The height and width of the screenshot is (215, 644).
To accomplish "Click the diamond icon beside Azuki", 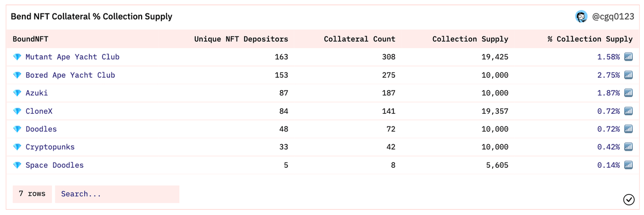I will pyautogui.click(x=17, y=93).
